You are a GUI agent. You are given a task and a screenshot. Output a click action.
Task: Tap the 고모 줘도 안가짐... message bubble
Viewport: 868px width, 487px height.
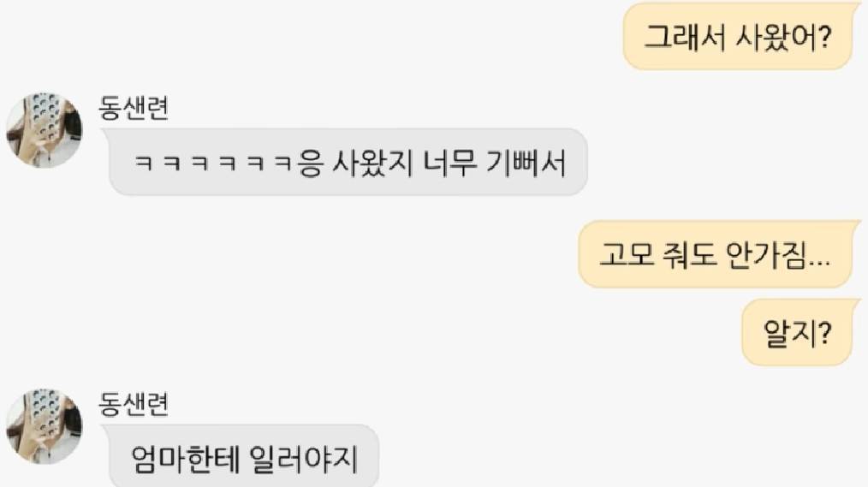point(717,254)
